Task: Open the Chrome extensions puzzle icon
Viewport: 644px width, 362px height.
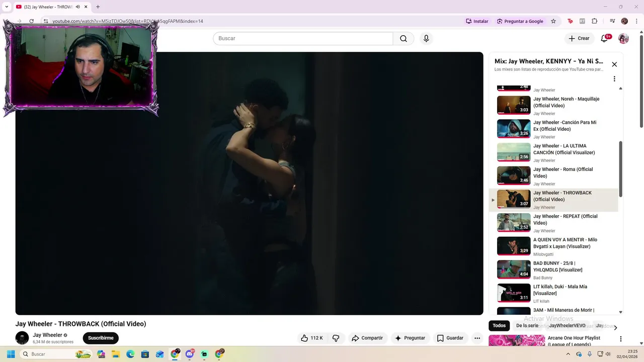Action: [594, 21]
